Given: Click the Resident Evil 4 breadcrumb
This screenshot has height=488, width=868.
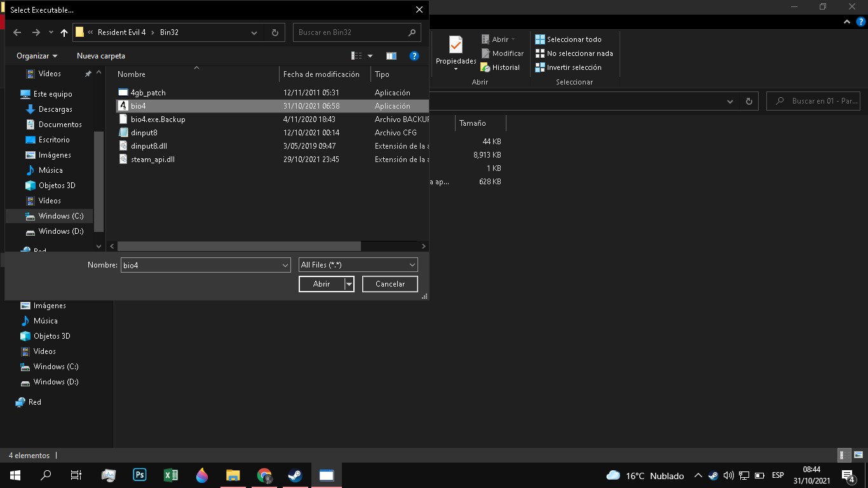Looking at the screenshot, I should (x=122, y=32).
